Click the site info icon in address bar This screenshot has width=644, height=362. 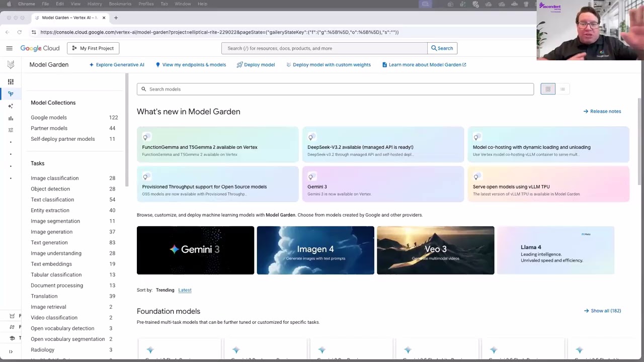(34, 32)
